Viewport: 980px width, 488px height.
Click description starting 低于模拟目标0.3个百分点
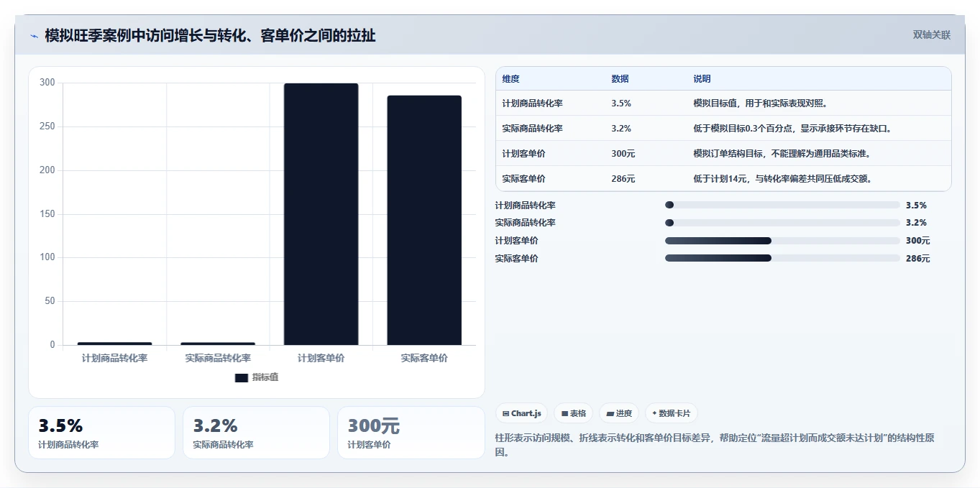pos(792,129)
